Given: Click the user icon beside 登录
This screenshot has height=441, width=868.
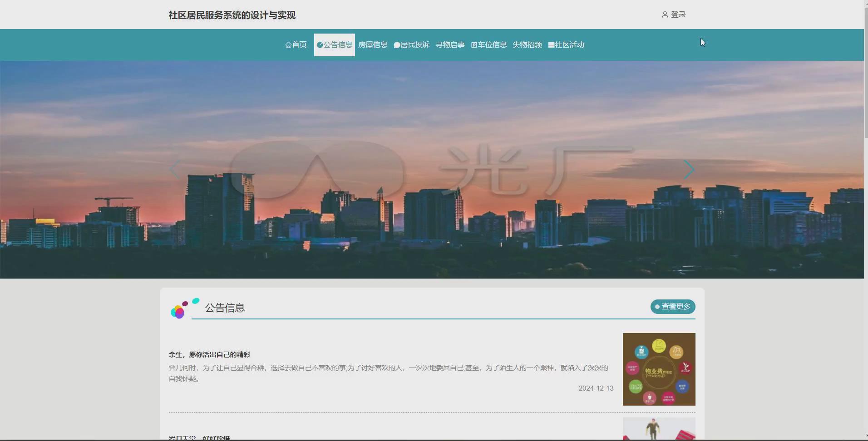Looking at the screenshot, I should pos(664,14).
